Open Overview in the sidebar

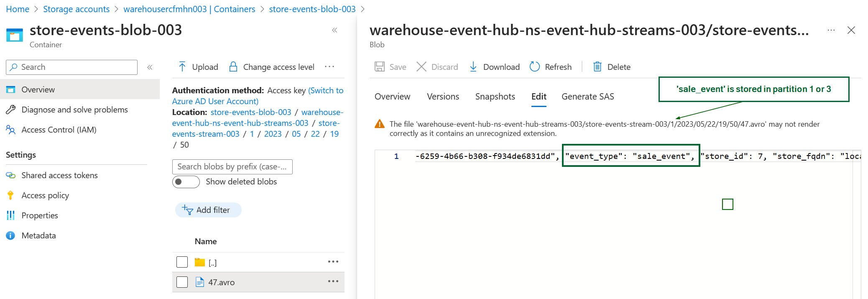80,89
